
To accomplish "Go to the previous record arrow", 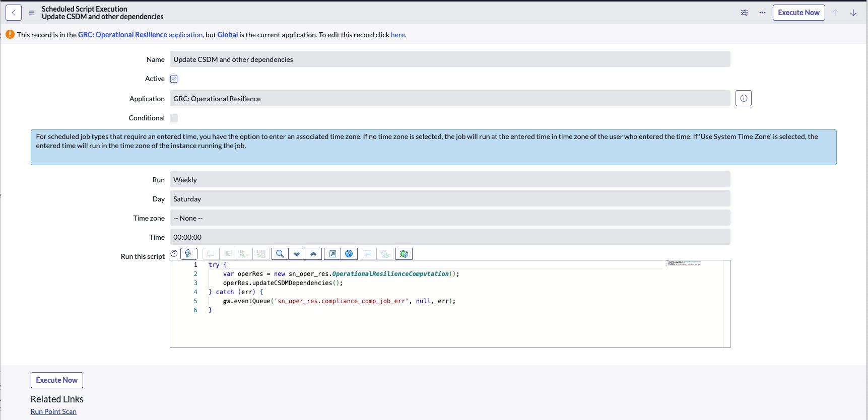I will point(835,13).
